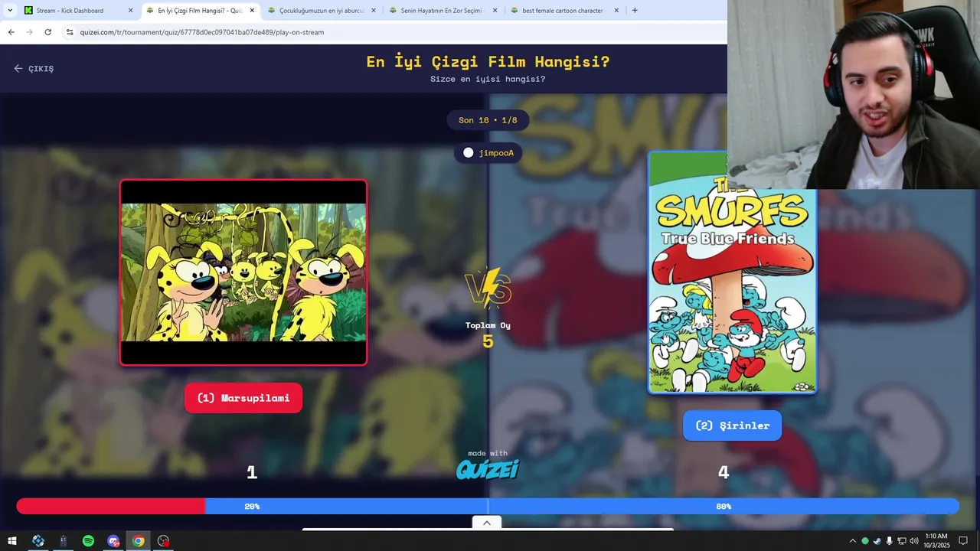Click the green status tray icon
The width and height of the screenshot is (980, 551).
pos(865,541)
